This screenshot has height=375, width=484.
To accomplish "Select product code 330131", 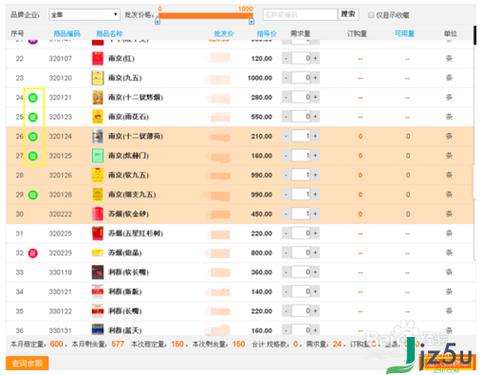I will [60, 331].
